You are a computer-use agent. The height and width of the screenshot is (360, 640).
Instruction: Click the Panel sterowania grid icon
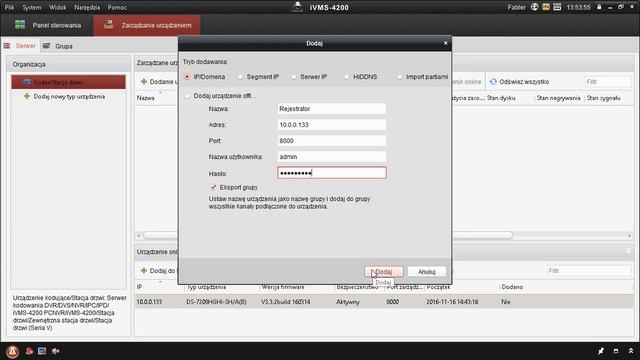[20, 24]
